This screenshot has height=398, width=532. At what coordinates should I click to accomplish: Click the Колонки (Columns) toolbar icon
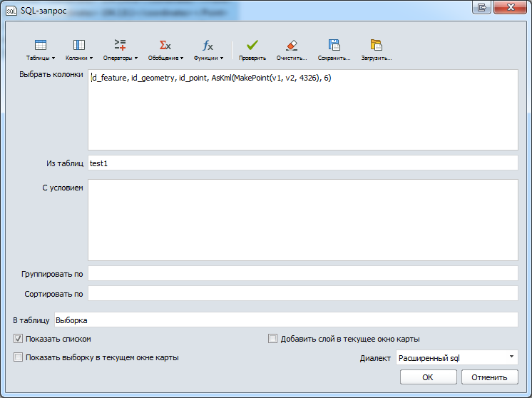pyautogui.click(x=79, y=46)
